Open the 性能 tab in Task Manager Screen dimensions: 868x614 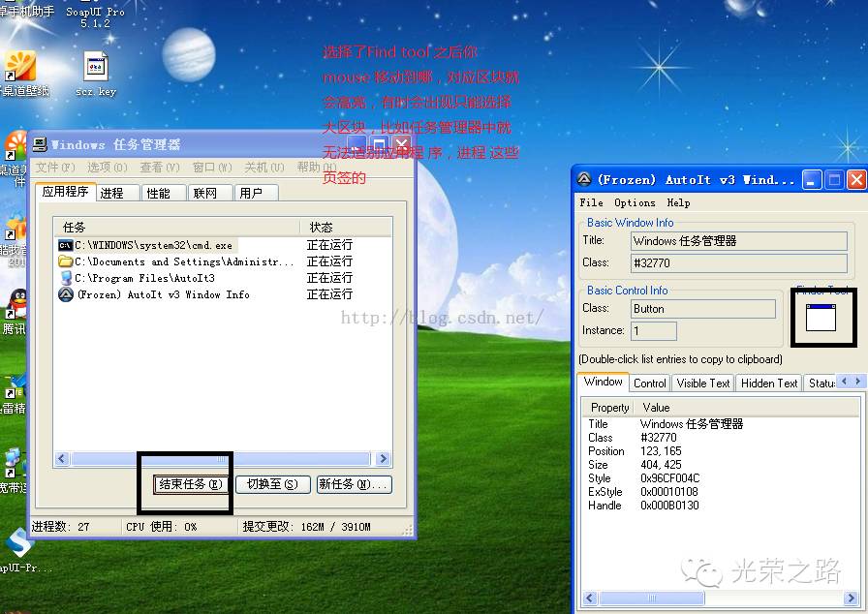[x=158, y=193]
